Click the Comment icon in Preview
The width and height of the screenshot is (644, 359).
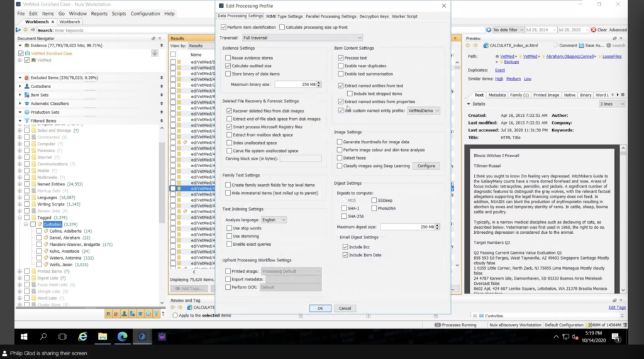(555, 46)
